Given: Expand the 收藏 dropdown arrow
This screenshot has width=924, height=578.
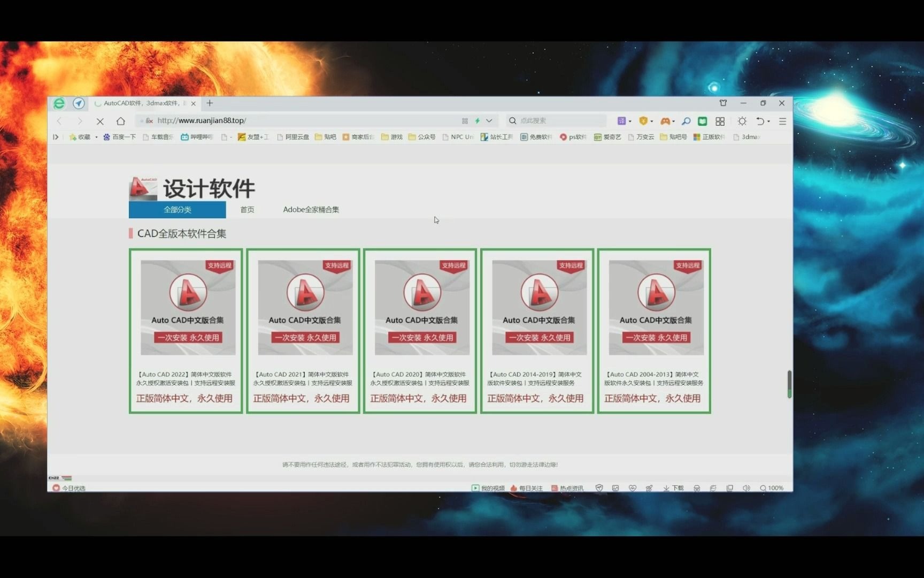Looking at the screenshot, I should click(x=96, y=137).
